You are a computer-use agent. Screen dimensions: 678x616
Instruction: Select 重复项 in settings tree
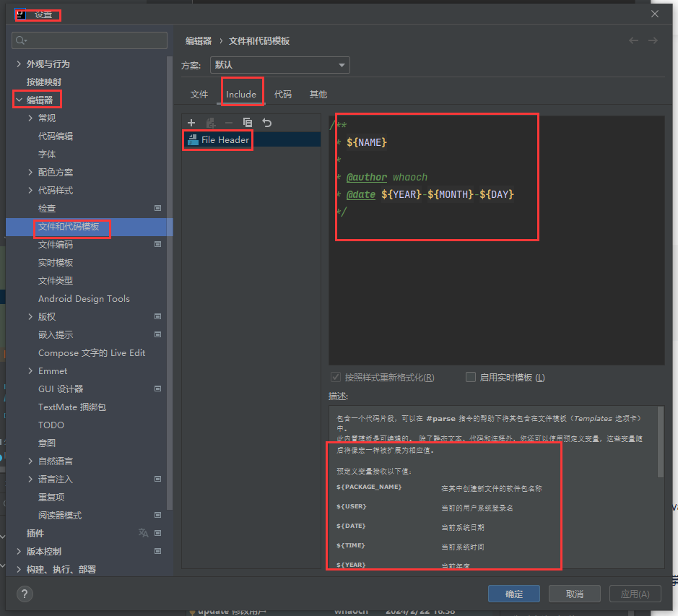[x=51, y=498]
